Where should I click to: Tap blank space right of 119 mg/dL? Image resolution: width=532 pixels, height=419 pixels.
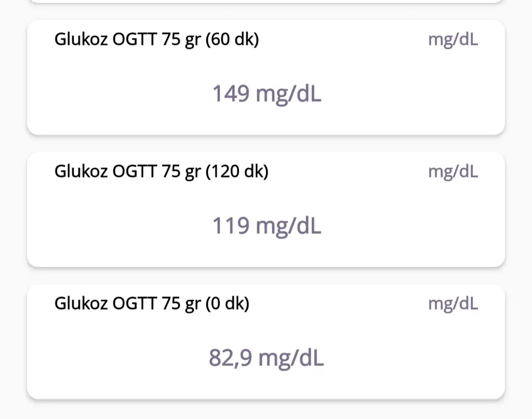412,226
